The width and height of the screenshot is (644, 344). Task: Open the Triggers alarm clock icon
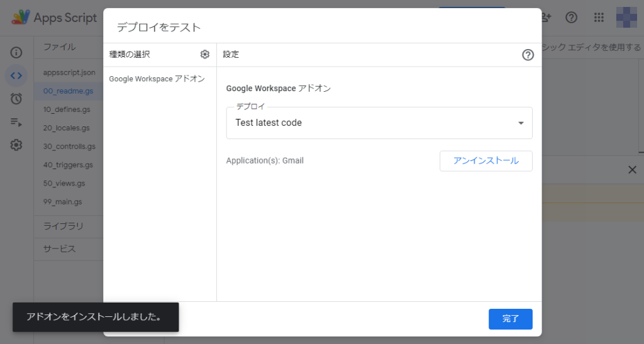click(x=16, y=99)
